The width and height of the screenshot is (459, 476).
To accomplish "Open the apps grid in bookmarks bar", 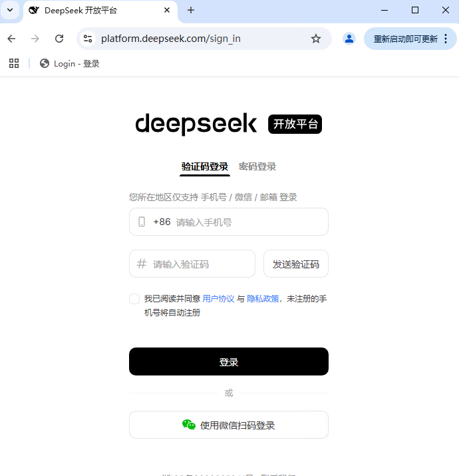I will [x=14, y=63].
